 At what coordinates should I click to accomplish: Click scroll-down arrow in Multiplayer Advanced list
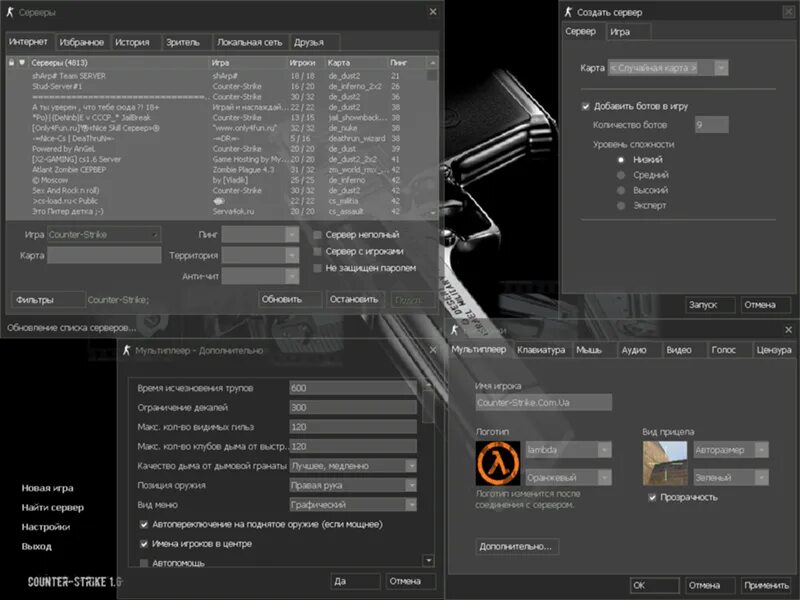click(x=429, y=561)
